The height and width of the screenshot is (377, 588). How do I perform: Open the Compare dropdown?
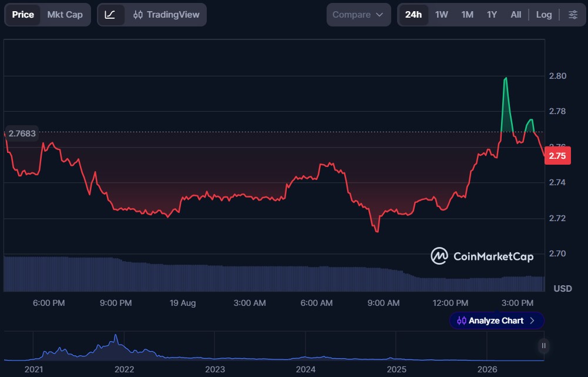[358, 15]
